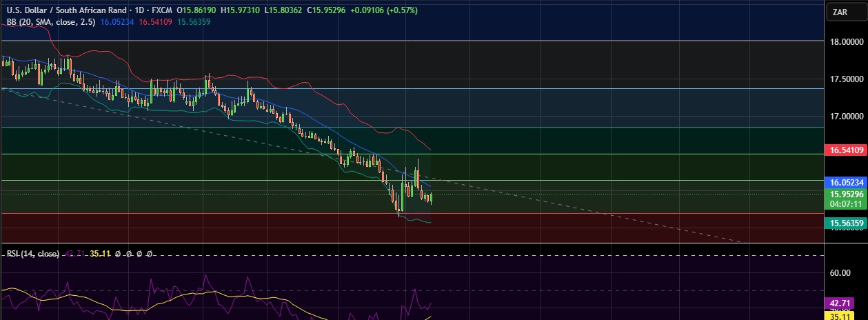Select the BB (20, SMA, close, 2.5) indicator legend

tap(52, 22)
